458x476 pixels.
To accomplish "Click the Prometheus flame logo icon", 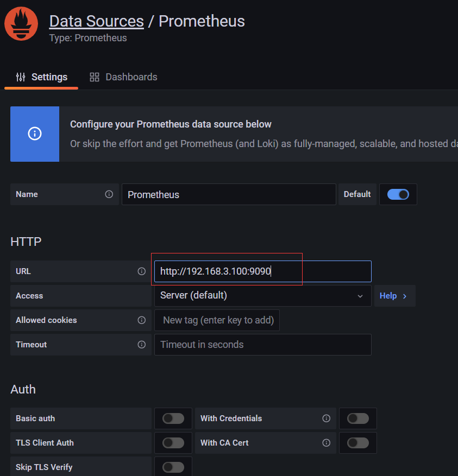I will [21, 24].
